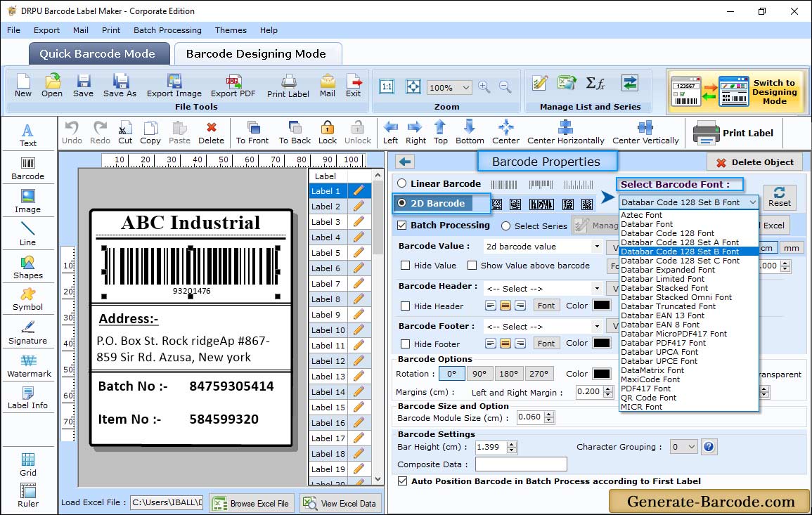Bring object To Front
Screen dimensions: 812x515
point(252,133)
